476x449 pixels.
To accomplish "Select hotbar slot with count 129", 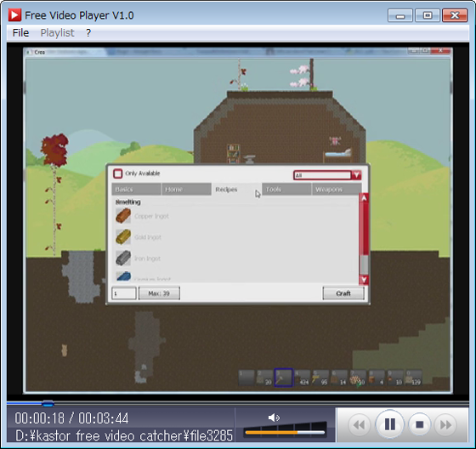I will (414, 378).
